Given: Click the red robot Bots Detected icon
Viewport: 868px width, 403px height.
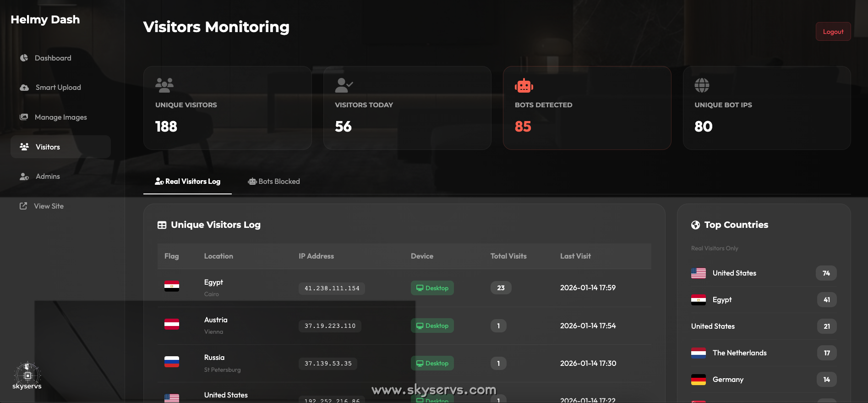Looking at the screenshot, I should (x=524, y=86).
